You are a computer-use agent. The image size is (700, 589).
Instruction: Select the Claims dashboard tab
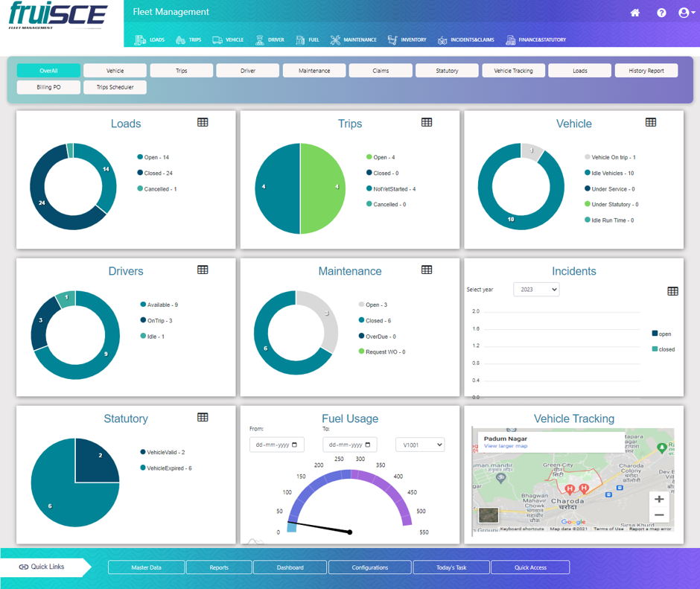click(x=381, y=71)
